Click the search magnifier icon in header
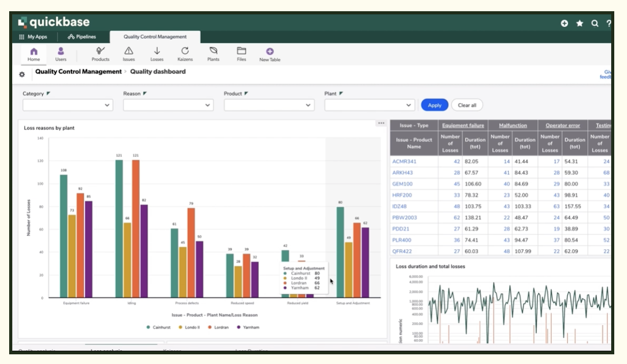 [x=594, y=23]
